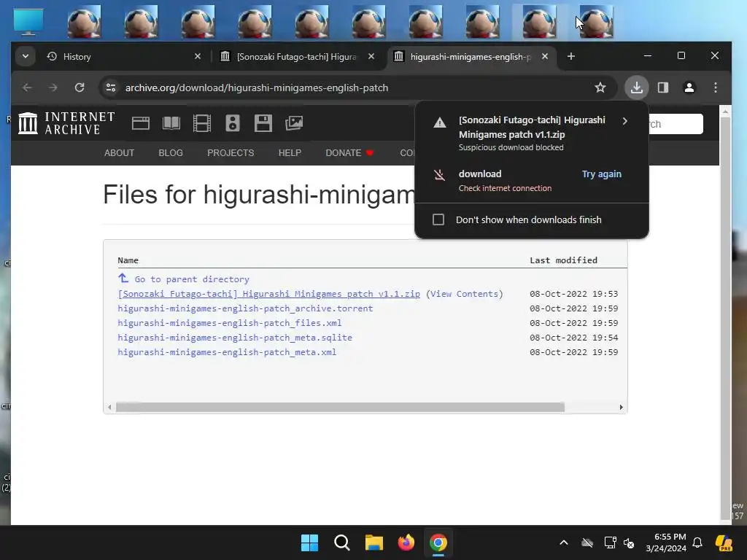Open the Internet Archive Video film icon

(202, 123)
